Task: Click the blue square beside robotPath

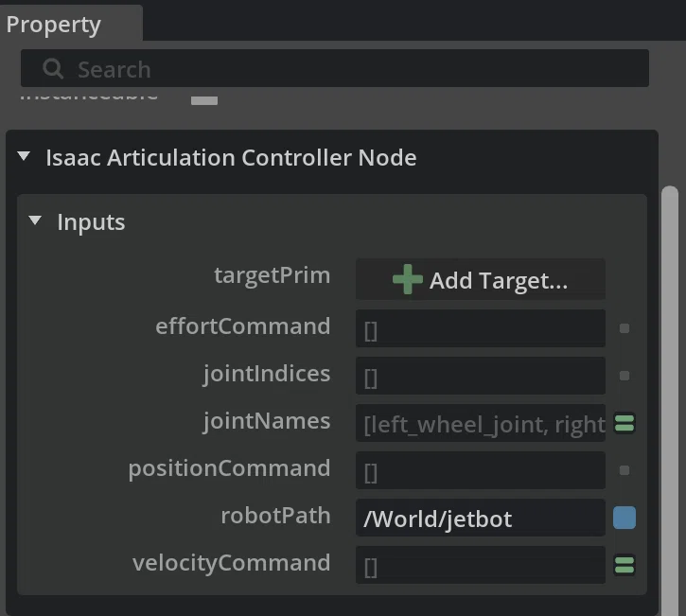Action: 624,518
